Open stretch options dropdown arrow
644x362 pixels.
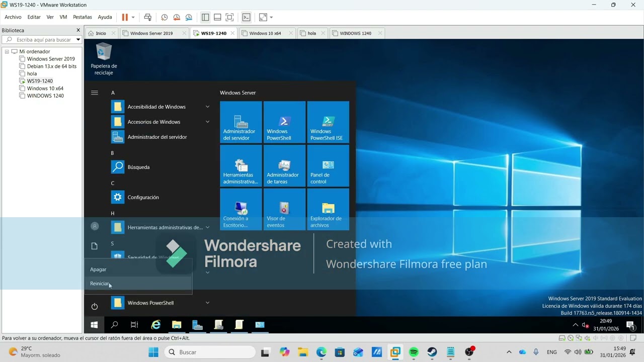[271, 17]
